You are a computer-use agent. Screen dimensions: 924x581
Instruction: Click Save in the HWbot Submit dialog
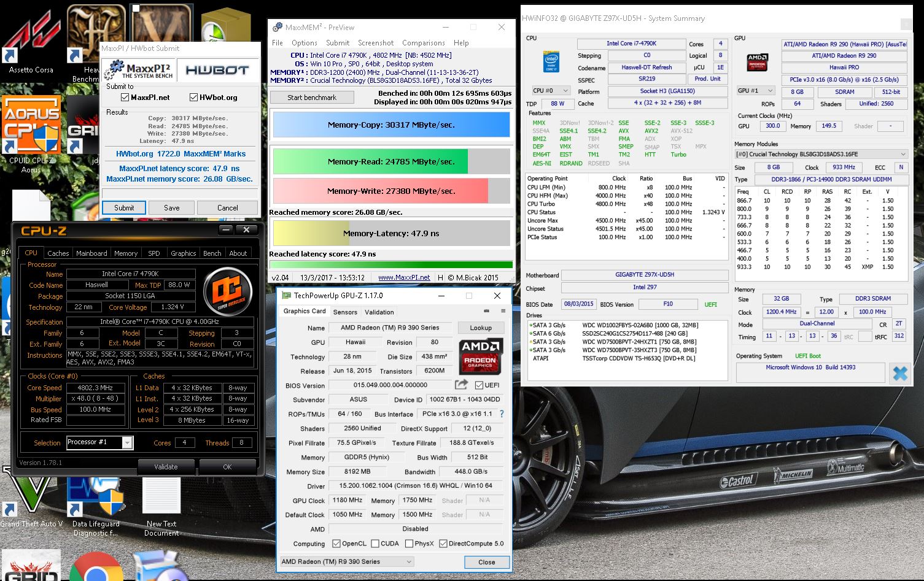tap(172, 207)
